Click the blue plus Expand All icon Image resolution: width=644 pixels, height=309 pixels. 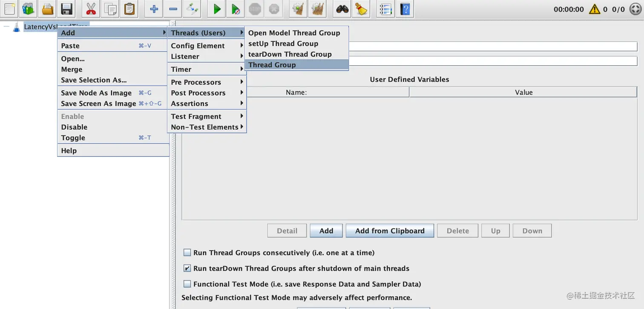(154, 9)
